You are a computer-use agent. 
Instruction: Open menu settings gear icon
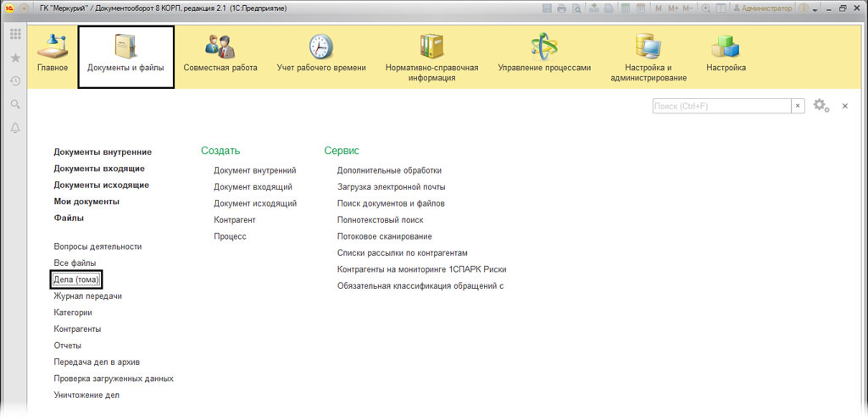pyautogui.click(x=821, y=106)
